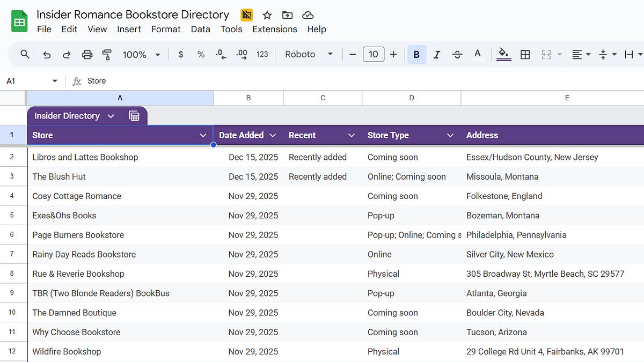
Task: Check the cloud document status icon
Action: pyautogui.click(x=308, y=15)
